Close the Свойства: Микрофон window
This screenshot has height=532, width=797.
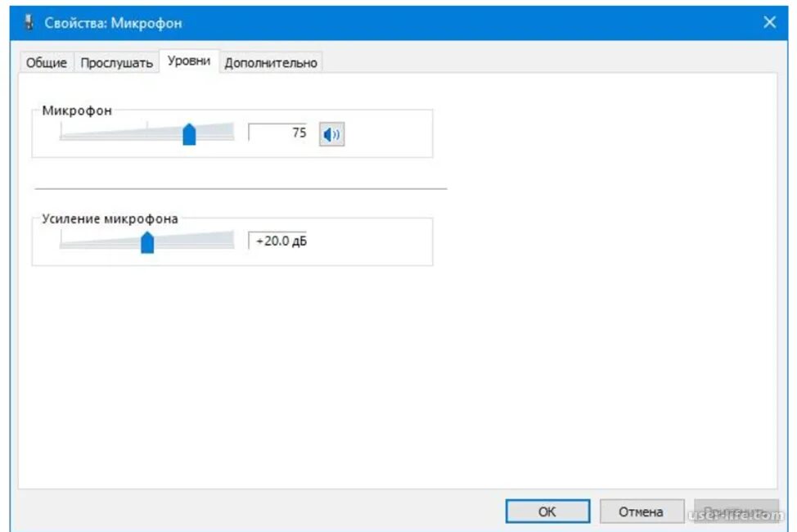pos(769,22)
